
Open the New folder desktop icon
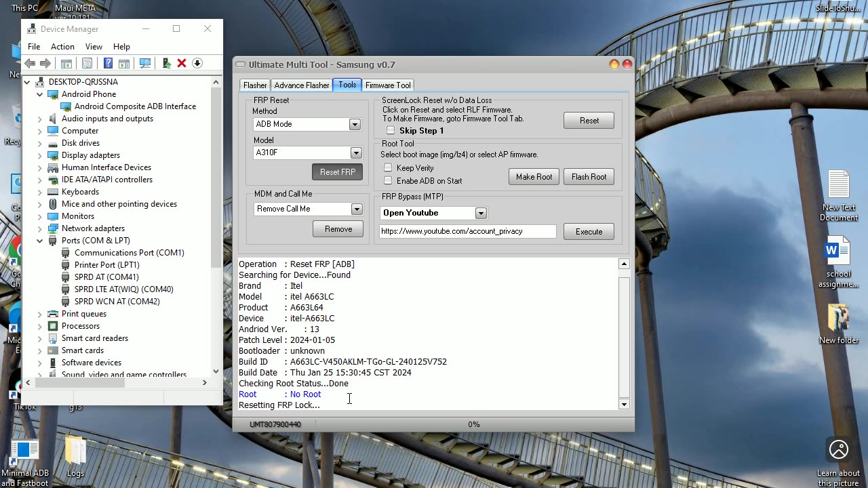click(839, 324)
